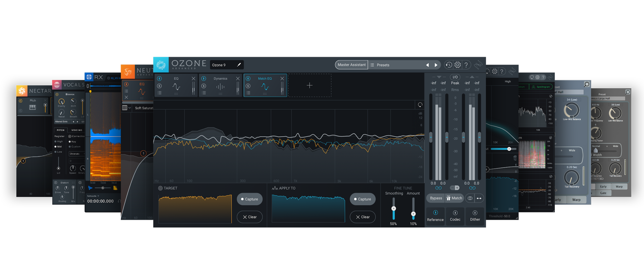Select the Warp tab in the blue reverb window
644x277 pixels.
click(576, 200)
